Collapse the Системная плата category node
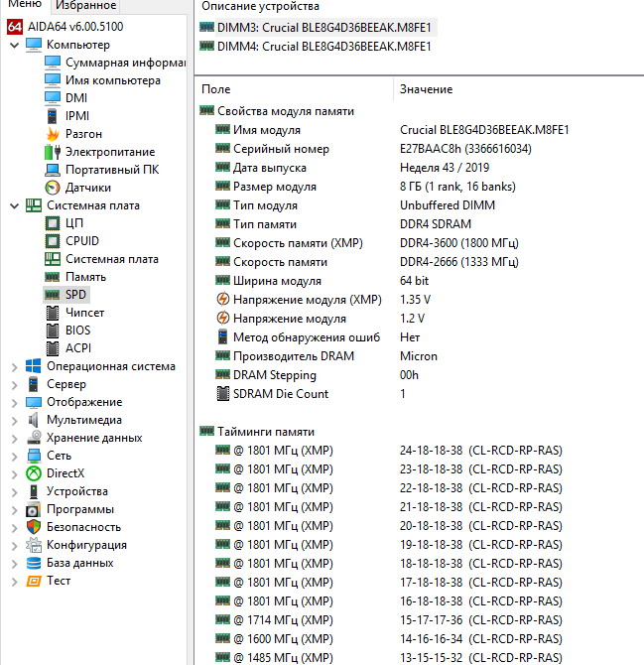 point(15,205)
